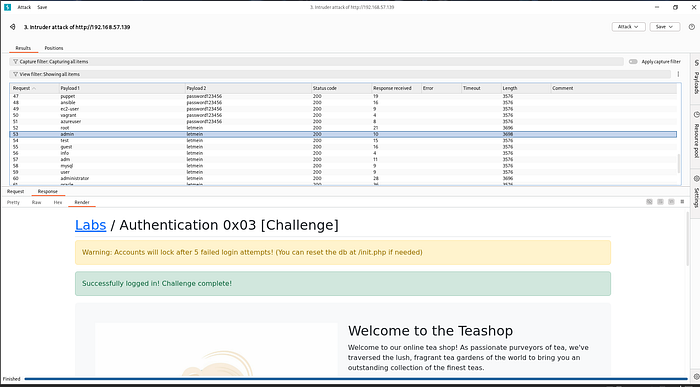Select the row with payload adm
The height and width of the screenshot is (387, 700).
pos(343,159)
